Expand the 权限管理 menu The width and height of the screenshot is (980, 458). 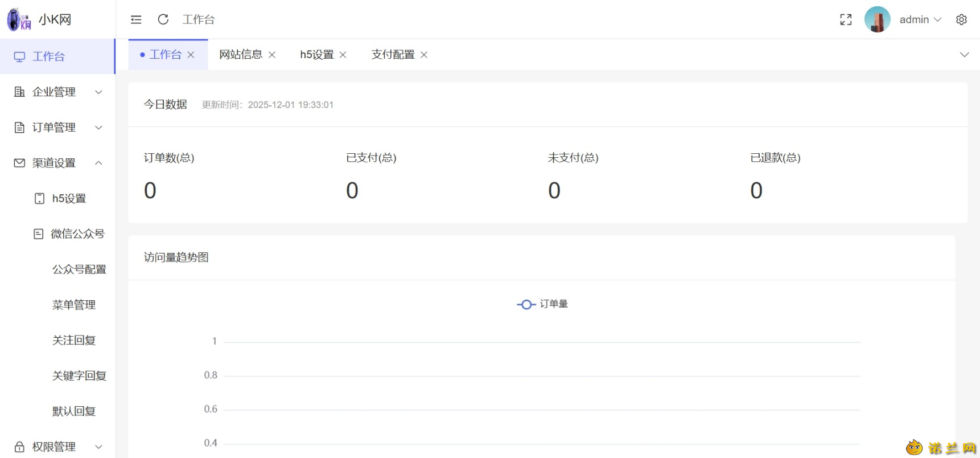pos(58,447)
